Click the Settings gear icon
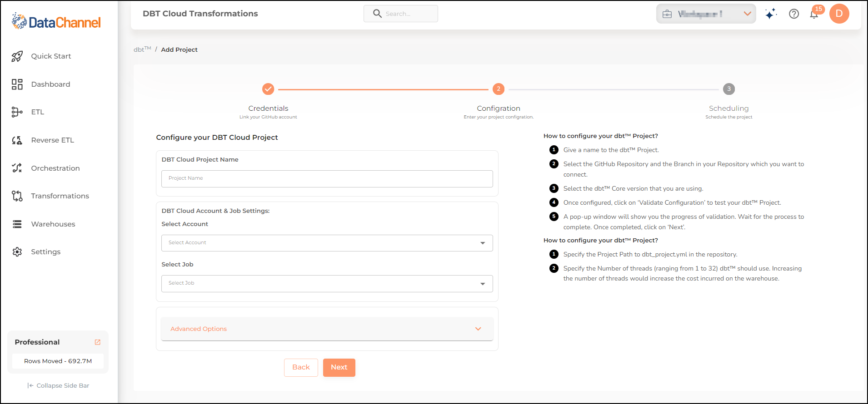This screenshot has height=404, width=868. click(x=17, y=252)
